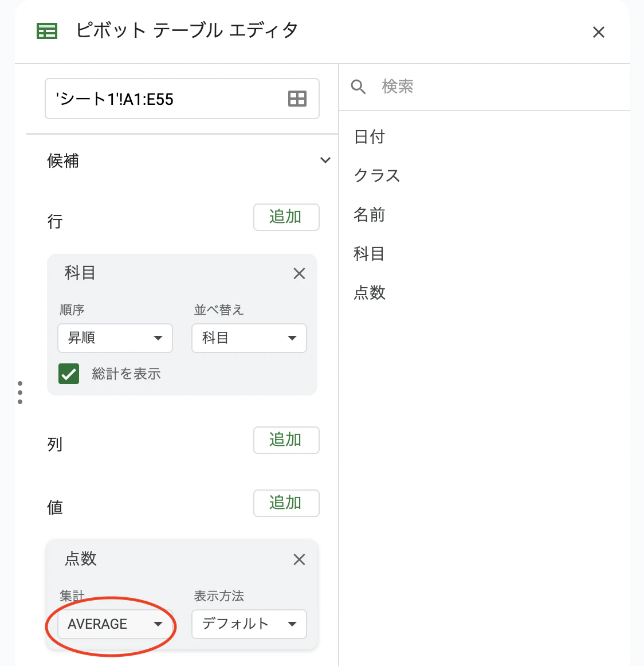The image size is (644, 666).
Task: Collapse the 候補 section with its chevron
Action: pyautogui.click(x=325, y=160)
